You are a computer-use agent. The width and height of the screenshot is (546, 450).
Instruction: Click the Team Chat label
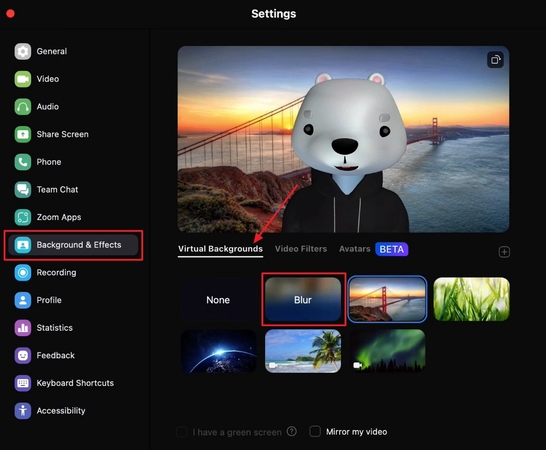click(57, 189)
